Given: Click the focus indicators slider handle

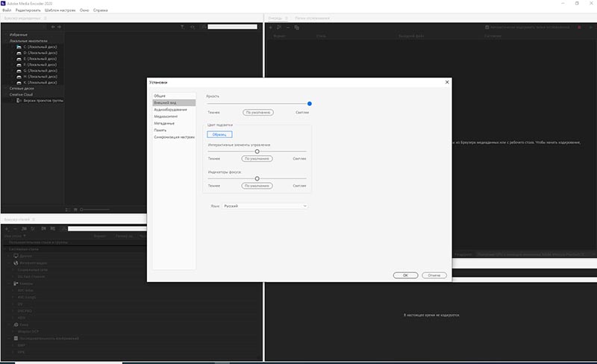Looking at the screenshot, I should (x=257, y=178).
